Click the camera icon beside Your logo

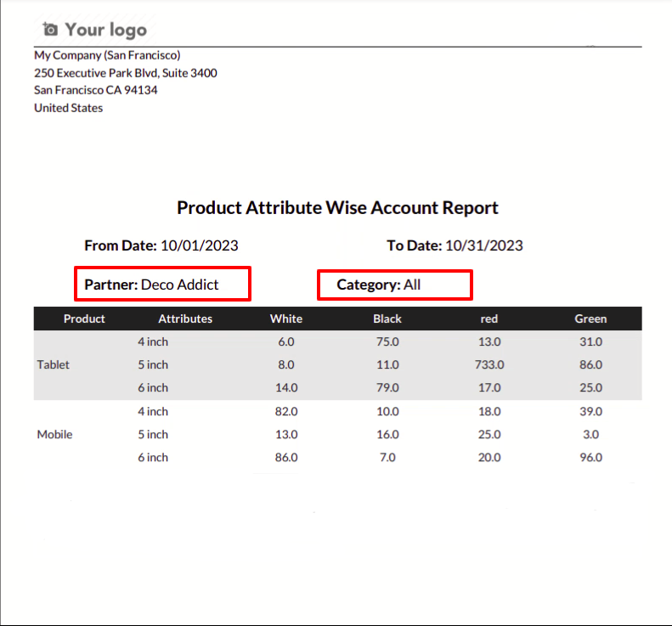pyautogui.click(x=50, y=29)
